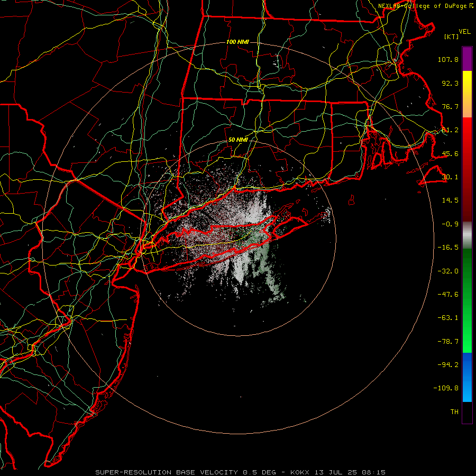The width and height of the screenshot is (476, 476).
Task: Click the VEL legend title
Action: coord(464,32)
